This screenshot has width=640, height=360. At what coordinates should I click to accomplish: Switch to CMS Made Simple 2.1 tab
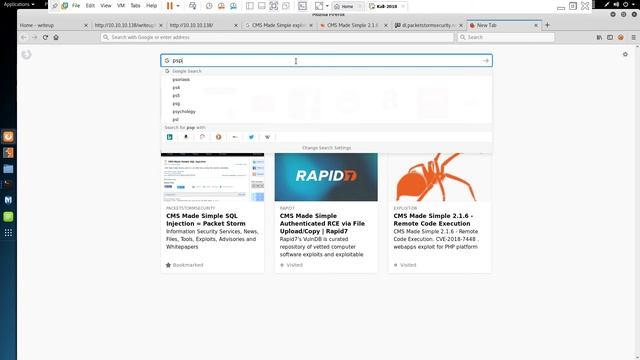[x=351, y=25]
